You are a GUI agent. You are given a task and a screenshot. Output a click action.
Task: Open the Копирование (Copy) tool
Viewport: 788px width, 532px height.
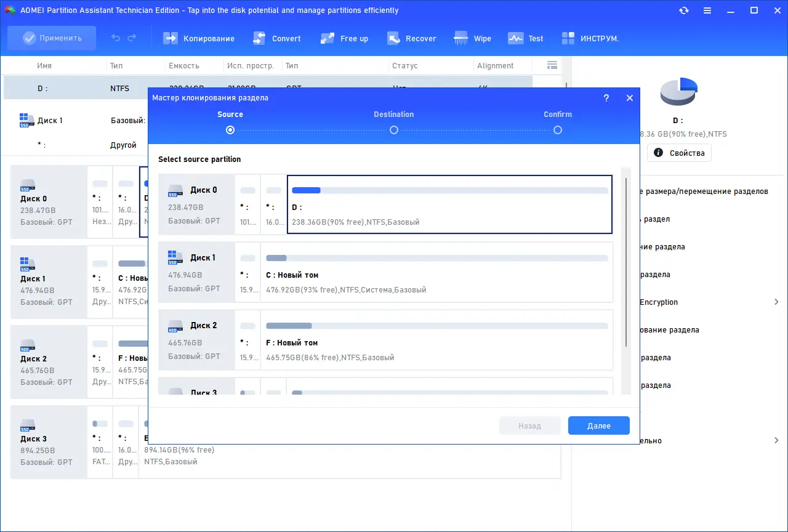[198, 38]
